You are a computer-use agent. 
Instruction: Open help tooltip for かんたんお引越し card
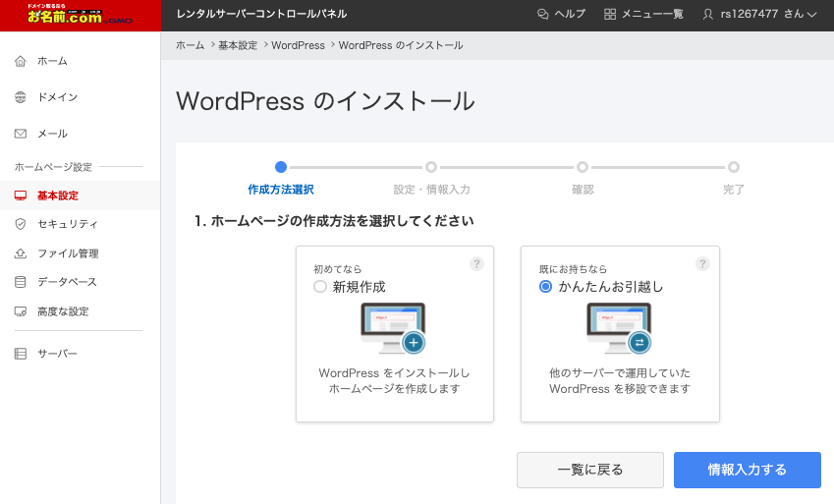pyautogui.click(x=702, y=263)
